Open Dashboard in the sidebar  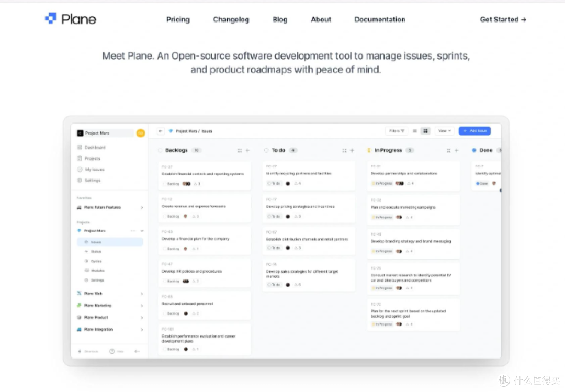pos(92,148)
